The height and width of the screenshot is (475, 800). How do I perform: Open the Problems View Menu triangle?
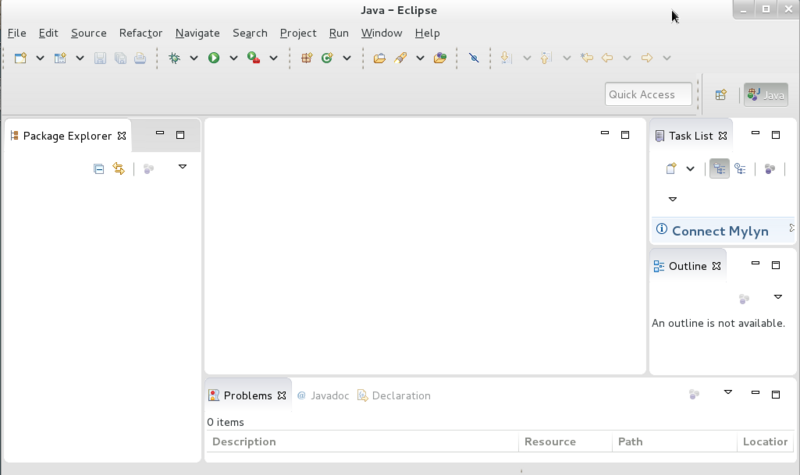pos(728,392)
